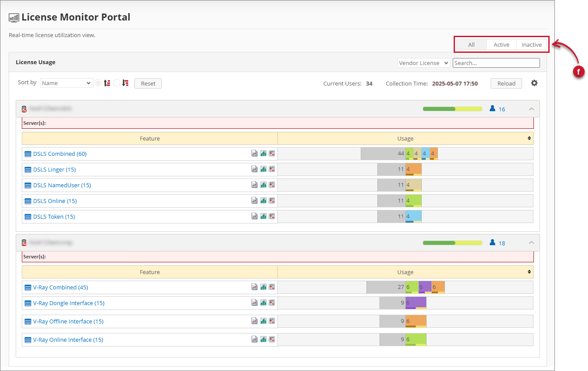The width and height of the screenshot is (588, 371).
Task: Open the line chart icon for DSLS Online
Action: (x=254, y=200)
